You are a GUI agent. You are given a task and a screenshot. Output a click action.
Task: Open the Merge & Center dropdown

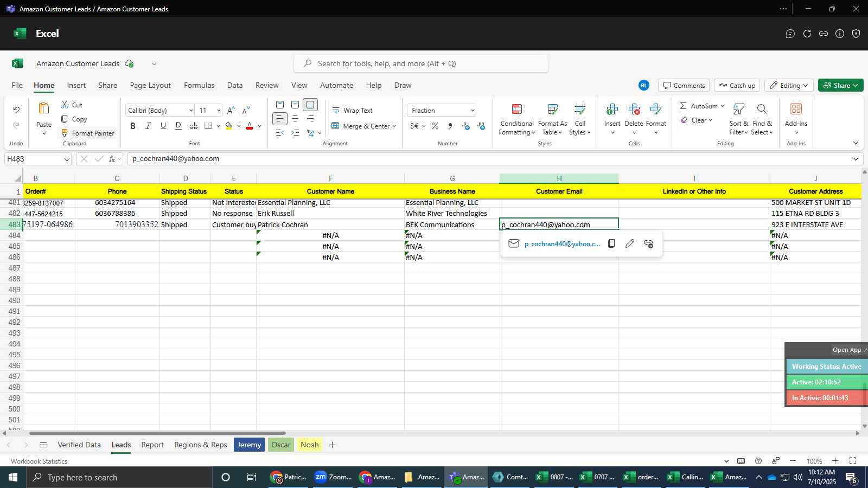pos(394,126)
